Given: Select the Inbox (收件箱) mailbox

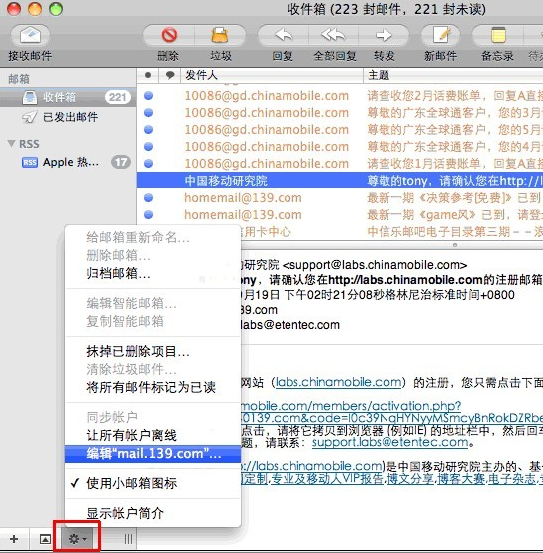Looking at the screenshot, I should [x=68, y=97].
